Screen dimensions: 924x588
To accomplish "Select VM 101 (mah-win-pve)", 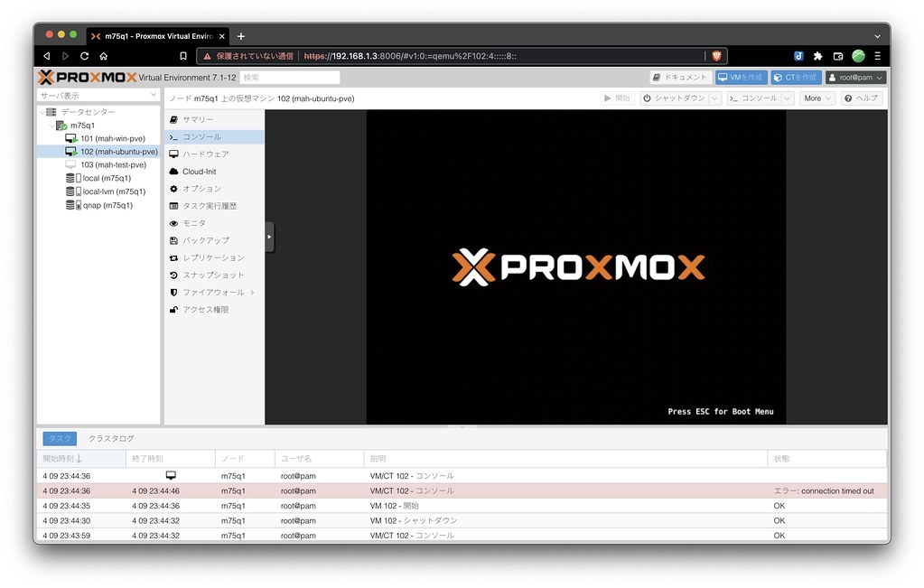I will (x=113, y=138).
